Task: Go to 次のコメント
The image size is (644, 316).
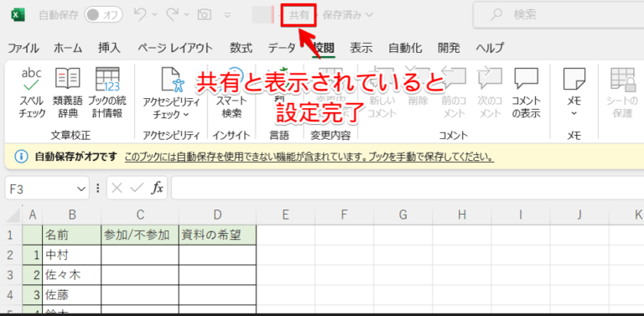Action: [490, 93]
